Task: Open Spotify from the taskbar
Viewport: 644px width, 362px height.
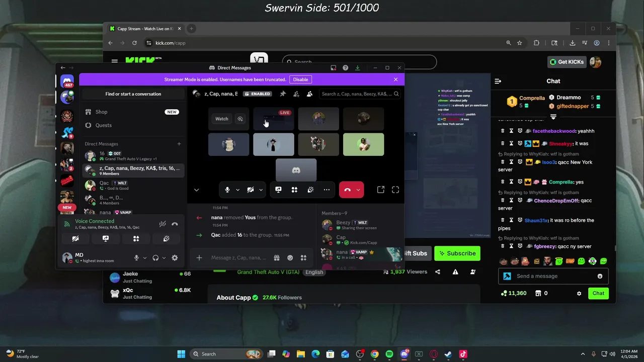Action: 389,354
